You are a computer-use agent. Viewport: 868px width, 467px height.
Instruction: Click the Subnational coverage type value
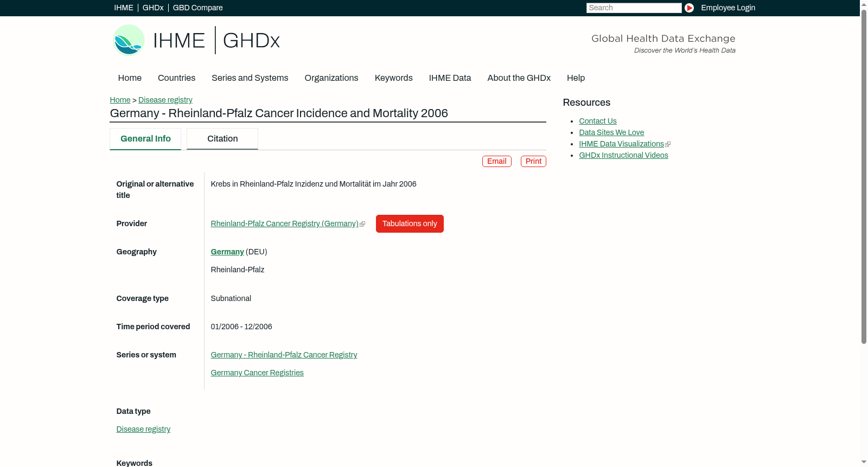click(x=231, y=298)
